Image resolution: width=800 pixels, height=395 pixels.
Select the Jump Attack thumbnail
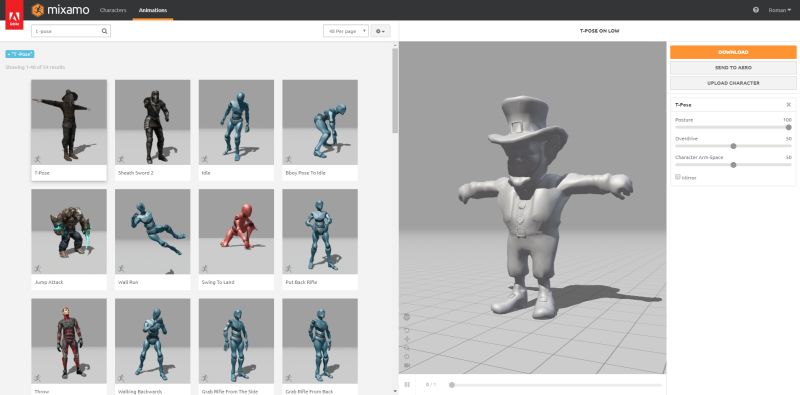pos(69,232)
